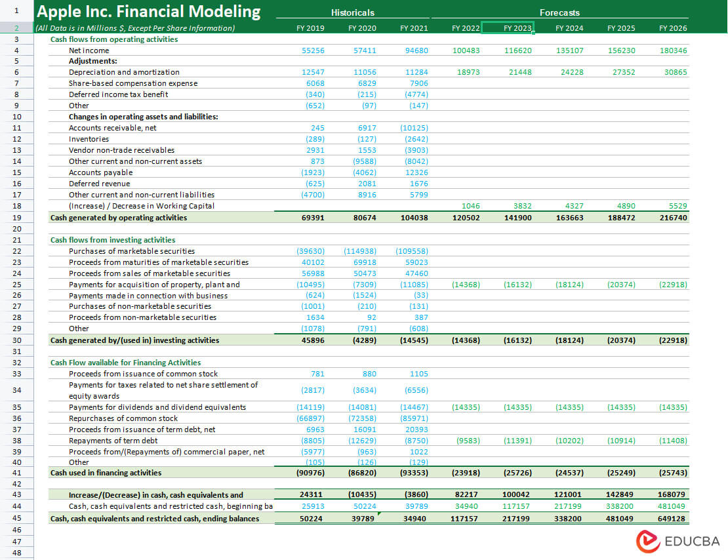Select increase in cash FY 2020 value (10435)
The image size is (728, 560).
click(x=362, y=494)
